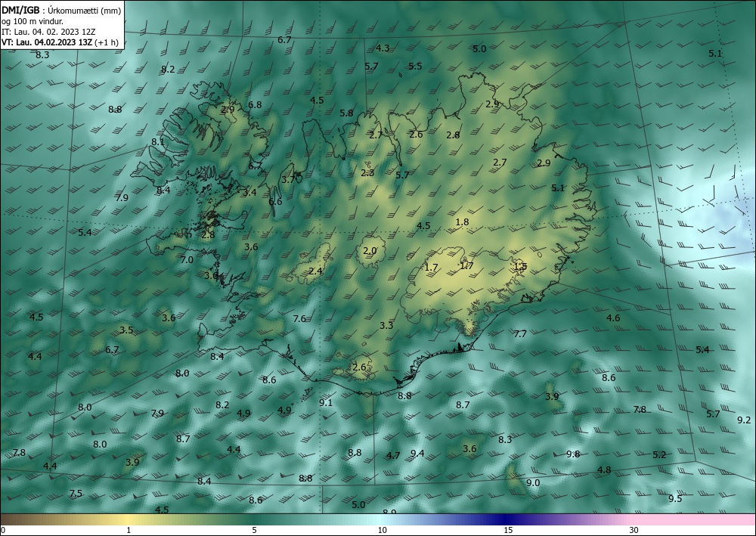Click the map value 5.2

pyautogui.click(x=659, y=455)
